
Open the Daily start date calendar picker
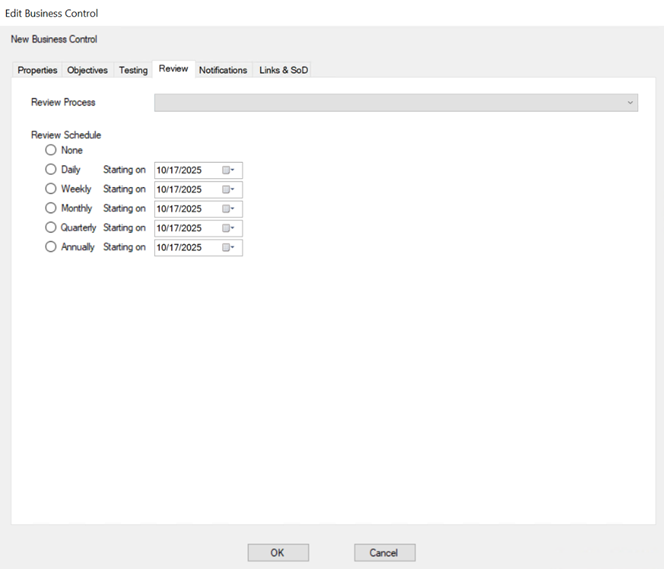229,170
